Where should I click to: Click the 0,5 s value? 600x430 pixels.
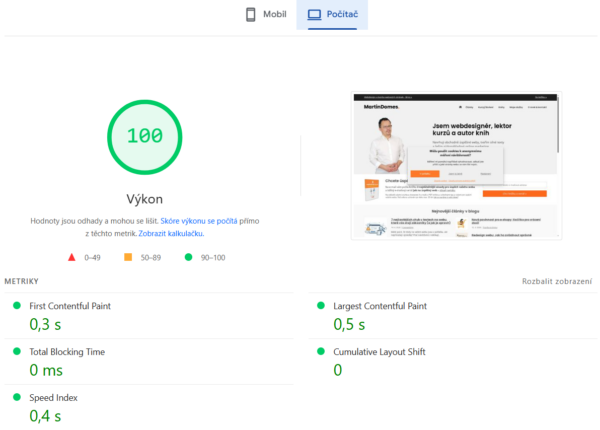tap(349, 324)
